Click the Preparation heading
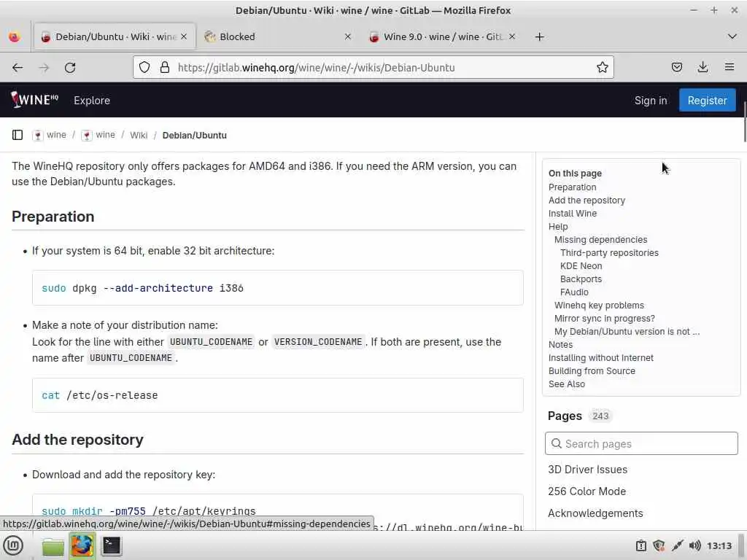Image resolution: width=747 pixels, height=560 pixels. point(53,217)
